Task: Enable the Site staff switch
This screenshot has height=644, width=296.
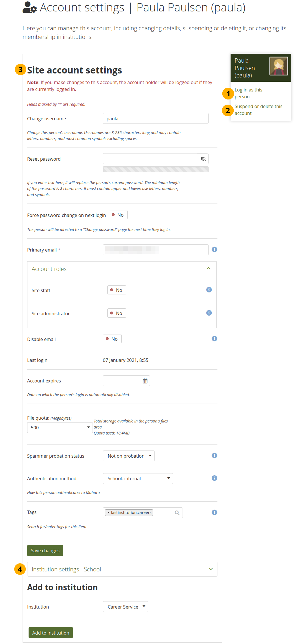Action: click(x=117, y=290)
